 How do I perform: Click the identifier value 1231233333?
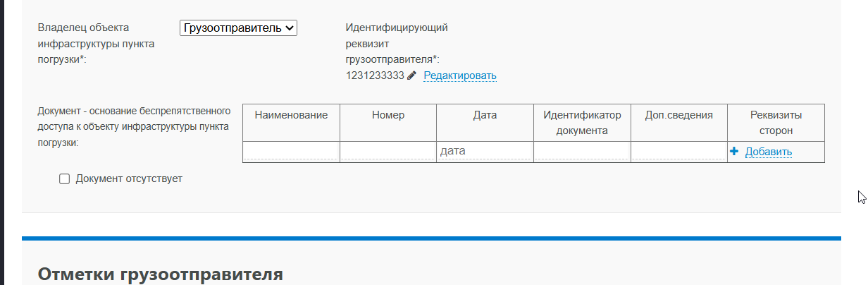pos(375,75)
